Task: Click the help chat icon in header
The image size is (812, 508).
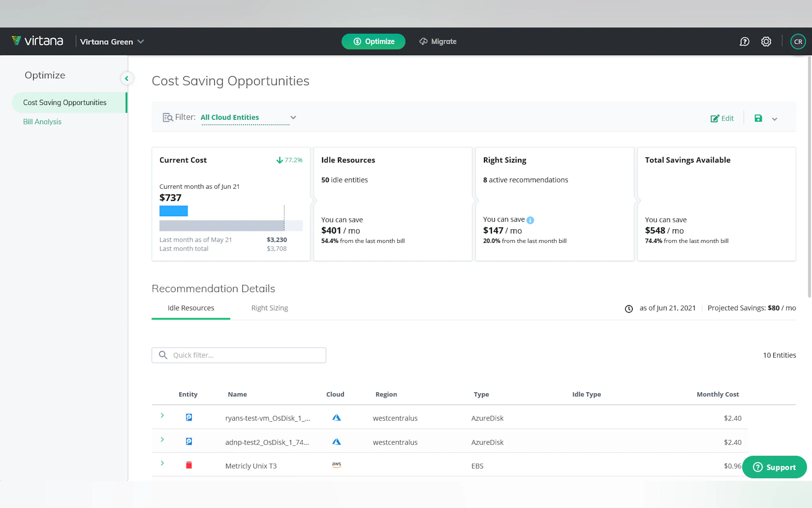Action: (744, 42)
